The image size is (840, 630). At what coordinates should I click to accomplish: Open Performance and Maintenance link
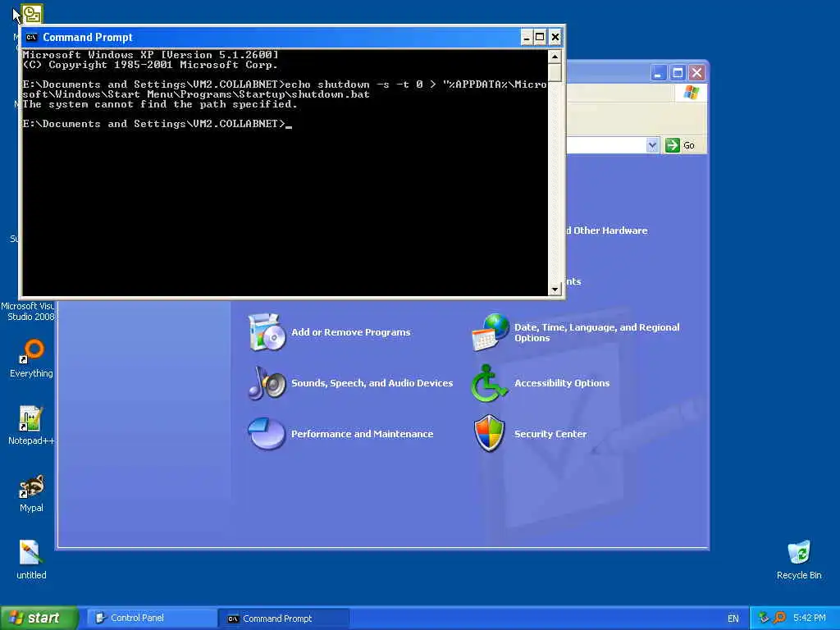(x=362, y=434)
